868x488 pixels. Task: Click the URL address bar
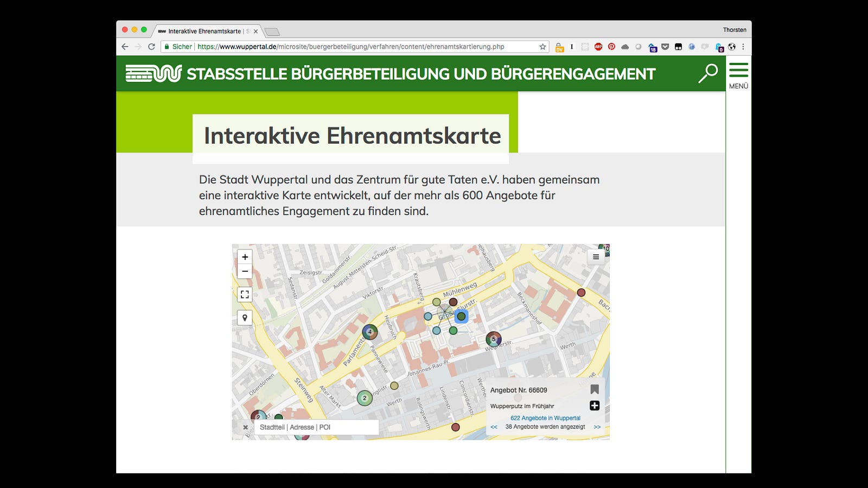[355, 47]
